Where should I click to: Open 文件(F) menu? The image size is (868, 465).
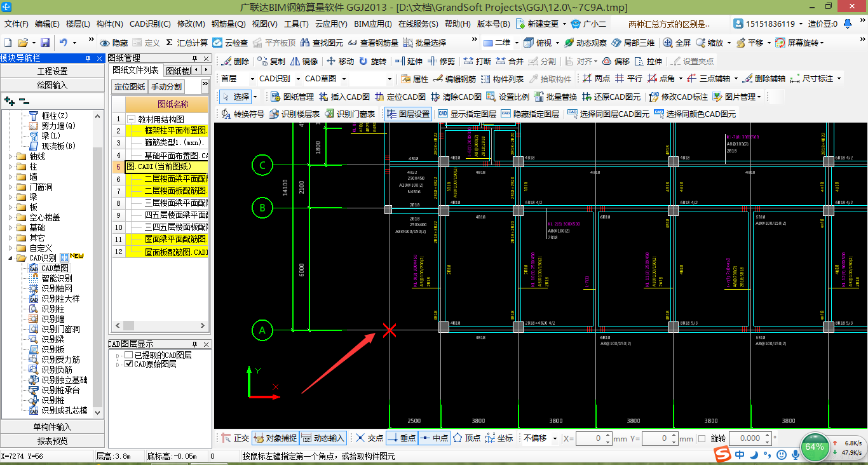click(x=17, y=24)
